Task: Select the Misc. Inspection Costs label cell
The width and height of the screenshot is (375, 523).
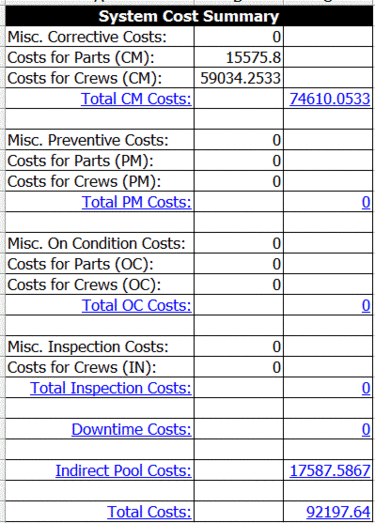Action: 100,347
